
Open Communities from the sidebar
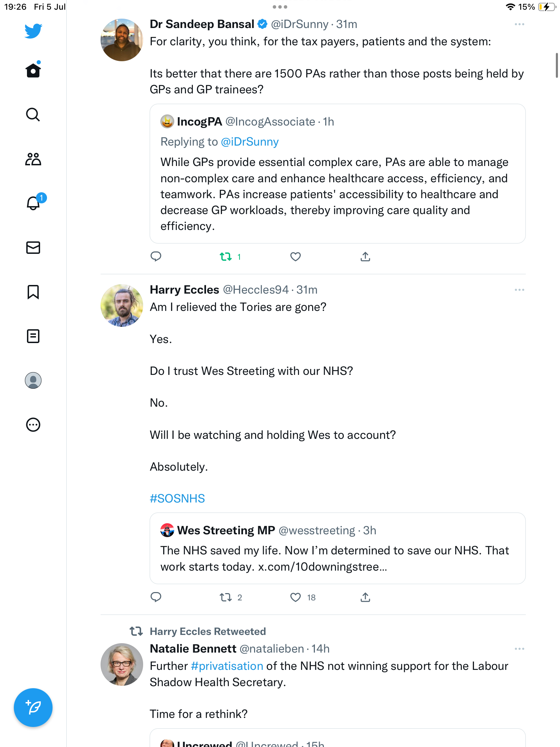tap(33, 159)
